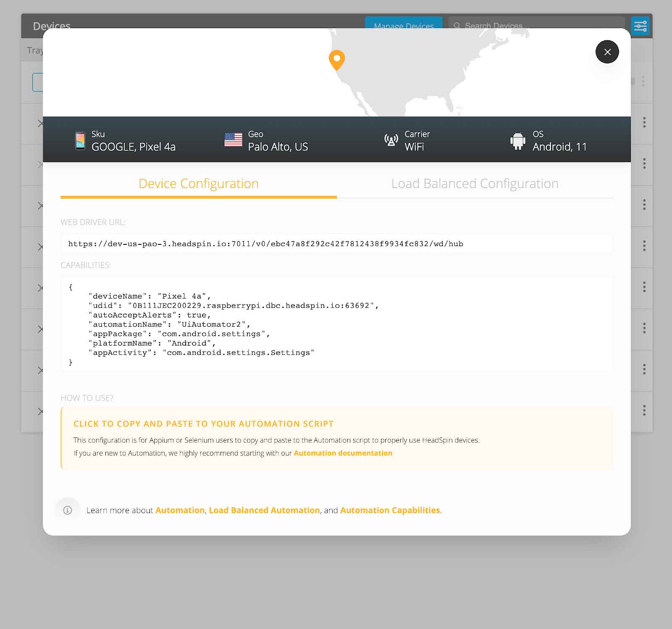Screen dimensions: 672x629
Task: Click the "automationName": "UiAutomator2" line
Action: click(x=169, y=324)
